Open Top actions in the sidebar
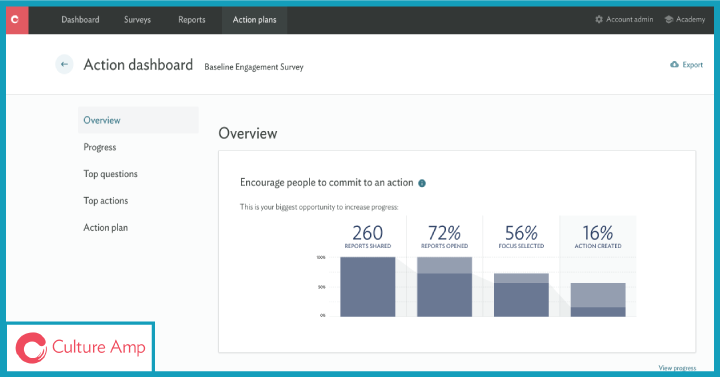The image size is (720, 377). [106, 201]
